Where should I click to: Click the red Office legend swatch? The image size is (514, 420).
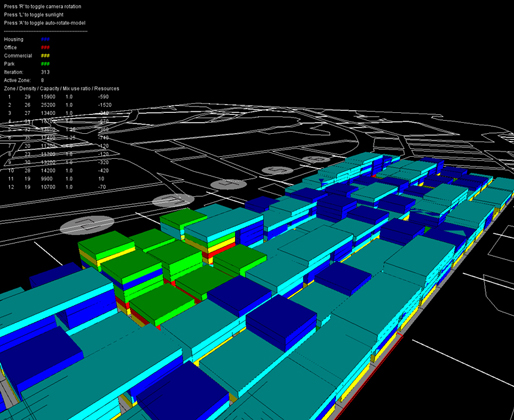coord(45,48)
